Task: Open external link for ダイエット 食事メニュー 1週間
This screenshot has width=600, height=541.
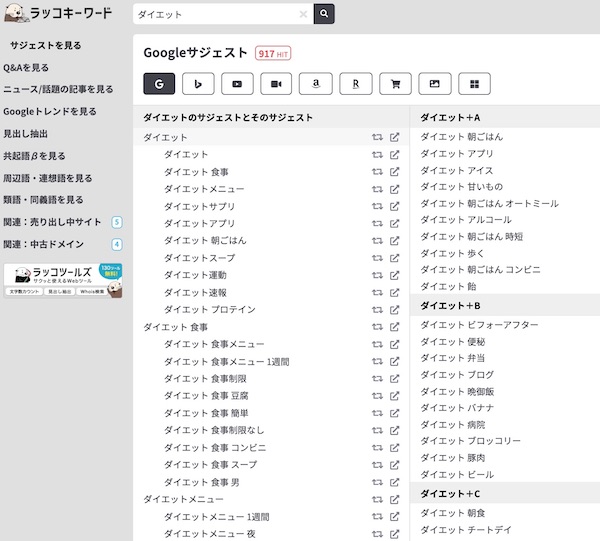Action: click(x=395, y=361)
